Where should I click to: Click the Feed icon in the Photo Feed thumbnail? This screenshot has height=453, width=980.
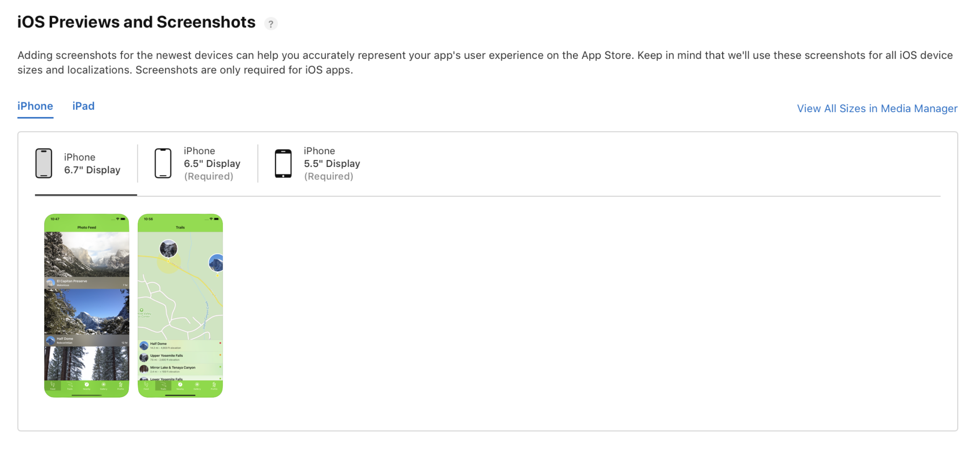52,385
